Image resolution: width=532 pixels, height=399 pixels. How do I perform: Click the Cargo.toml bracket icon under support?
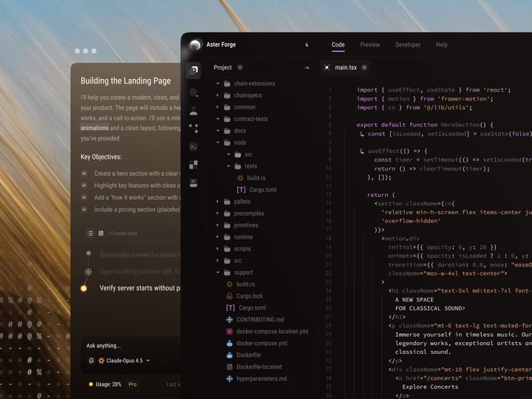point(231,307)
